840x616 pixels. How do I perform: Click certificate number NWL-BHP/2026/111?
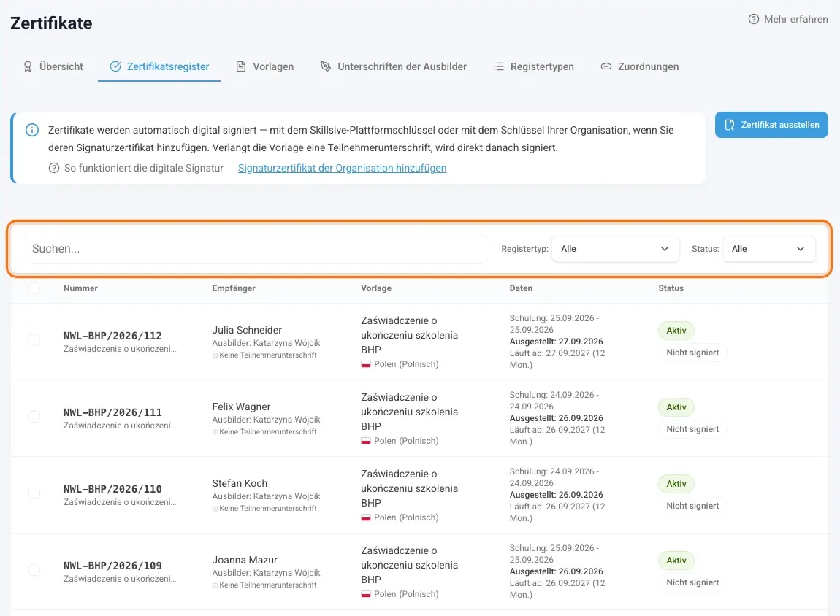(x=112, y=412)
